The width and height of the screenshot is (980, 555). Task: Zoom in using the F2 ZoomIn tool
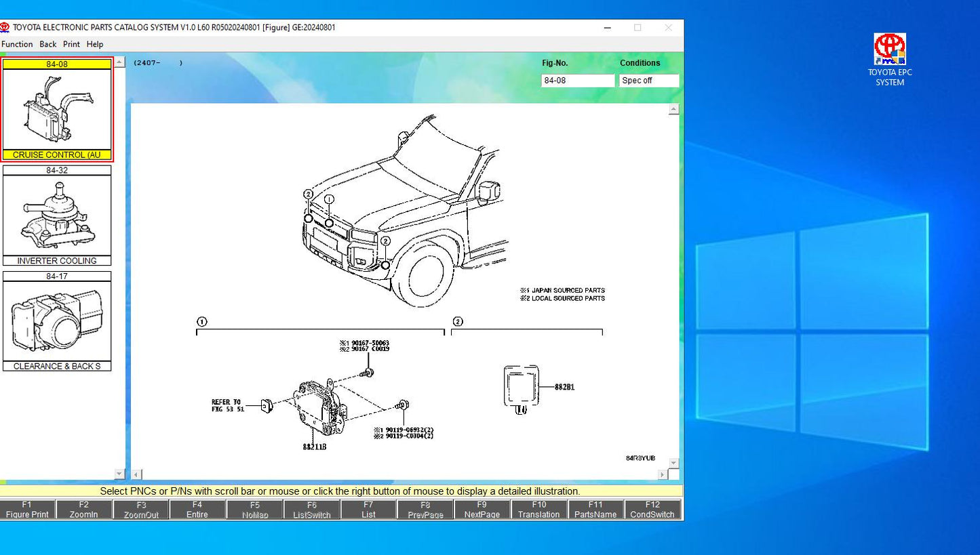83,509
